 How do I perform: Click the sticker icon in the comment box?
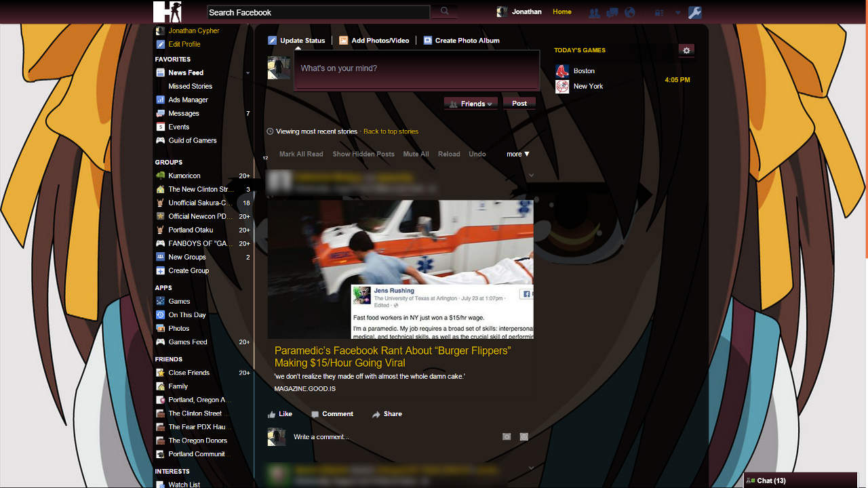(x=524, y=437)
